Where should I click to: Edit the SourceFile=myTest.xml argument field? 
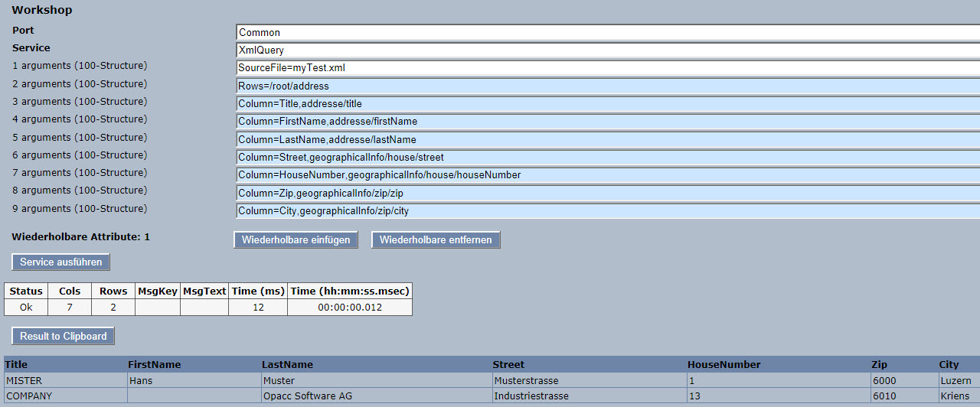point(608,68)
